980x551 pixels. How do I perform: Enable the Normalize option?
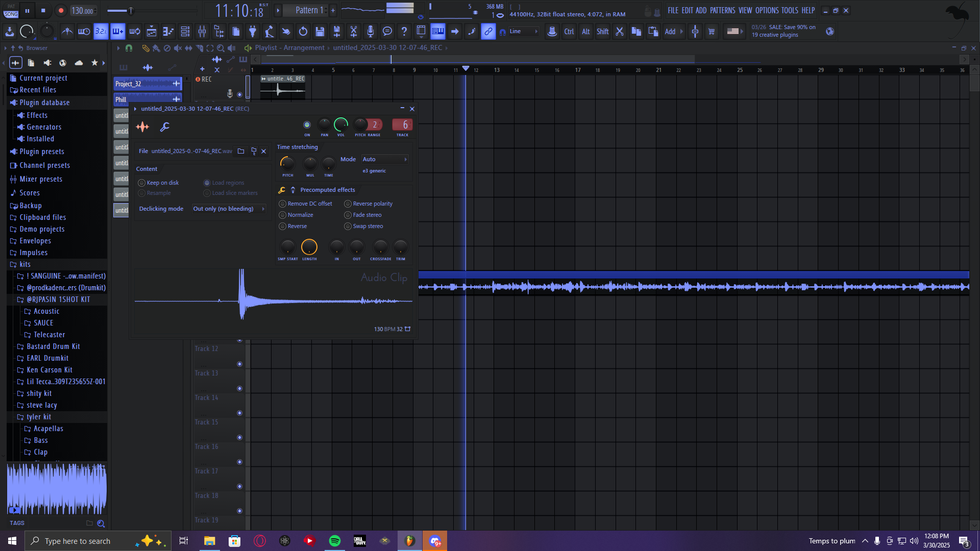coord(282,215)
